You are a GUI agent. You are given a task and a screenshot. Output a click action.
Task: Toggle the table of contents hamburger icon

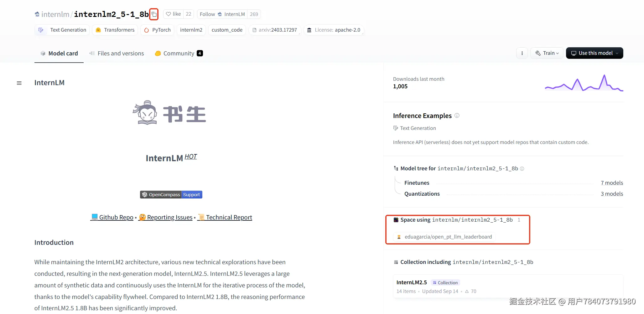(x=19, y=83)
